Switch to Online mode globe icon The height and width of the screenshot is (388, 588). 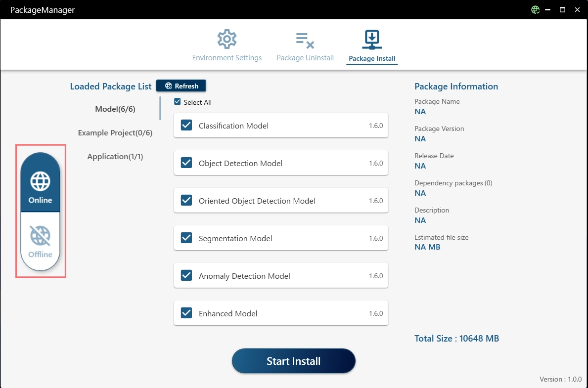[40, 182]
